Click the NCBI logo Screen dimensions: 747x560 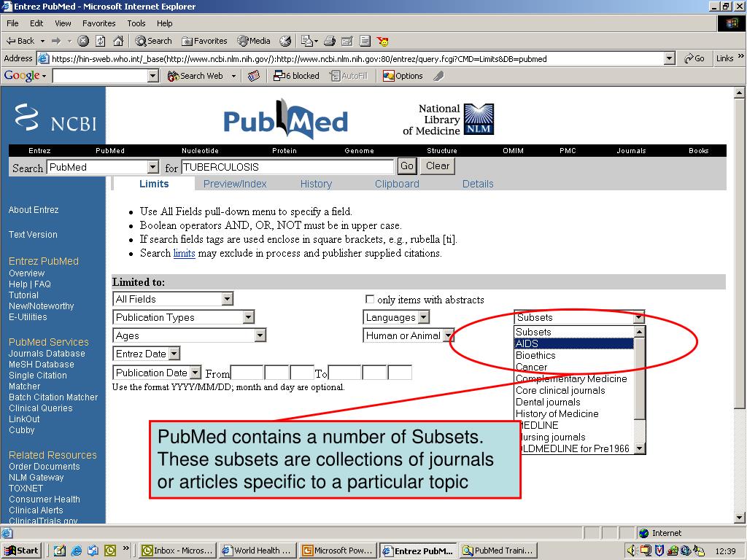click(55, 118)
